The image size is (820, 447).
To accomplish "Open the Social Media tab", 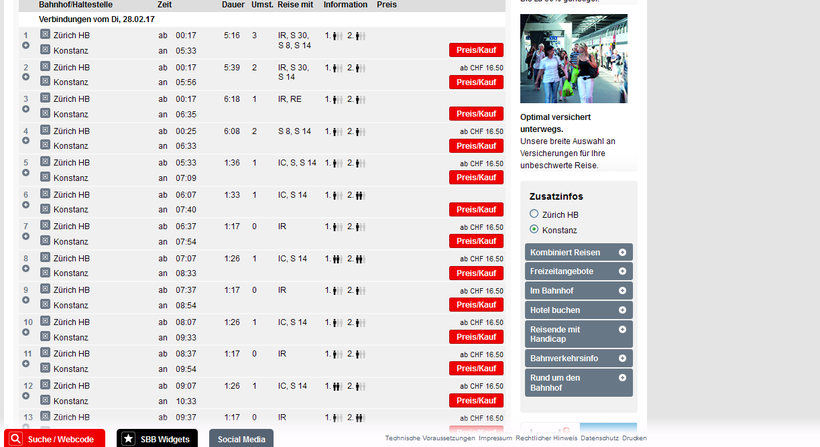I will [241, 439].
